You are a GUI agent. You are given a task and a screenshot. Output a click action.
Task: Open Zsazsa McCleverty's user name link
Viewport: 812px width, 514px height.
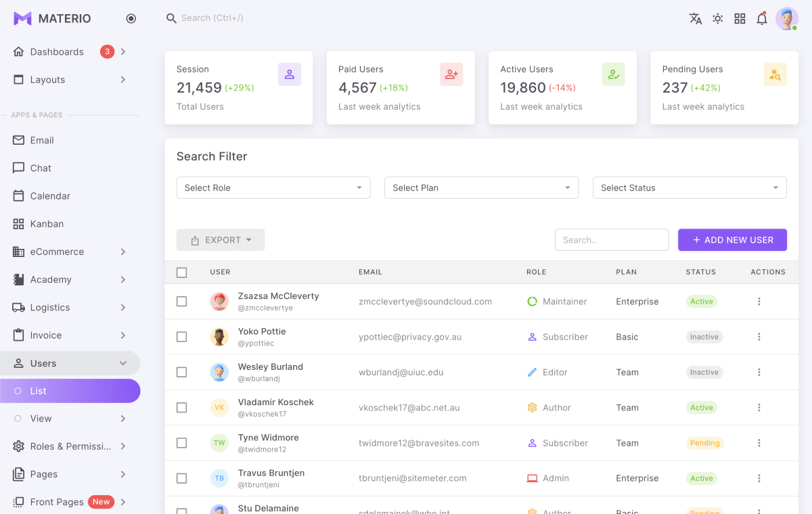coord(278,296)
